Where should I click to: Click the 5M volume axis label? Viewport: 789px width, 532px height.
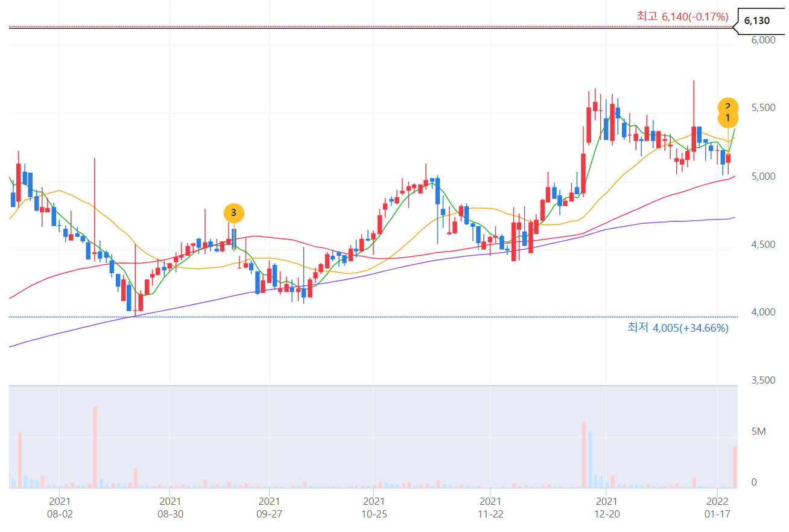click(x=758, y=432)
